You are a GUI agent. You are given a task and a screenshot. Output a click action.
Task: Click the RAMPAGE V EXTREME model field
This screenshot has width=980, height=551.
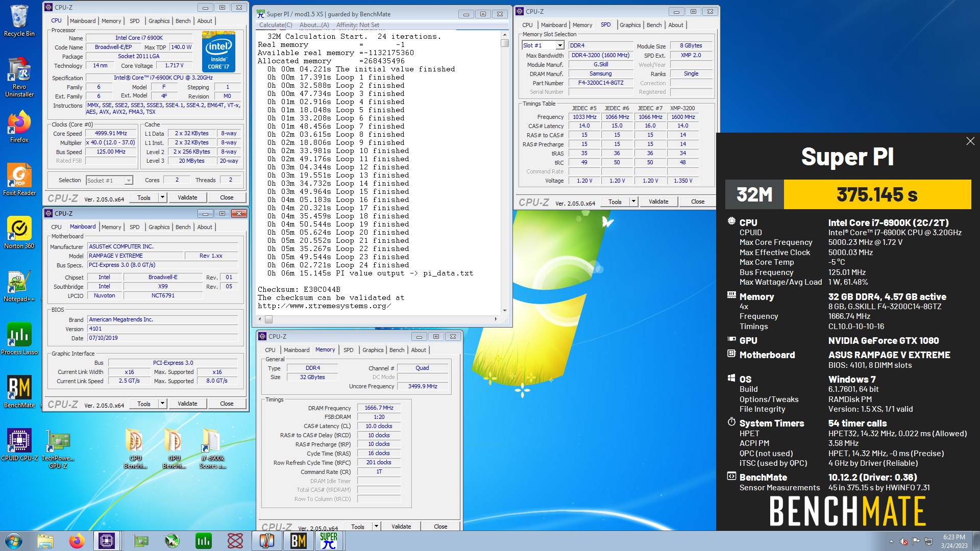(x=135, y=256)
